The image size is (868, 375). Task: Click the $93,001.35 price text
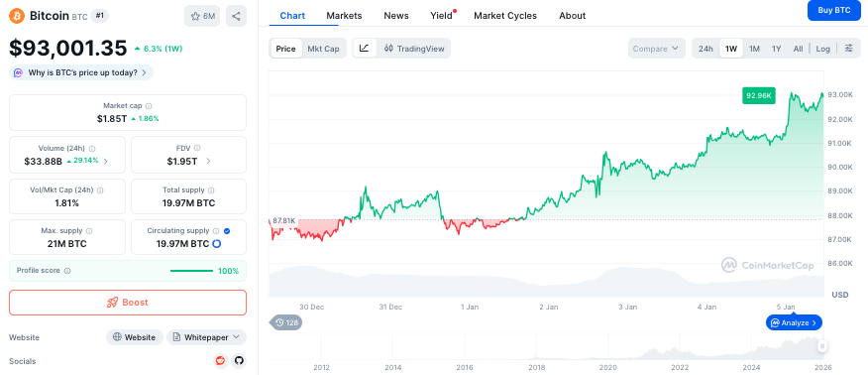(x=68, y=49)
